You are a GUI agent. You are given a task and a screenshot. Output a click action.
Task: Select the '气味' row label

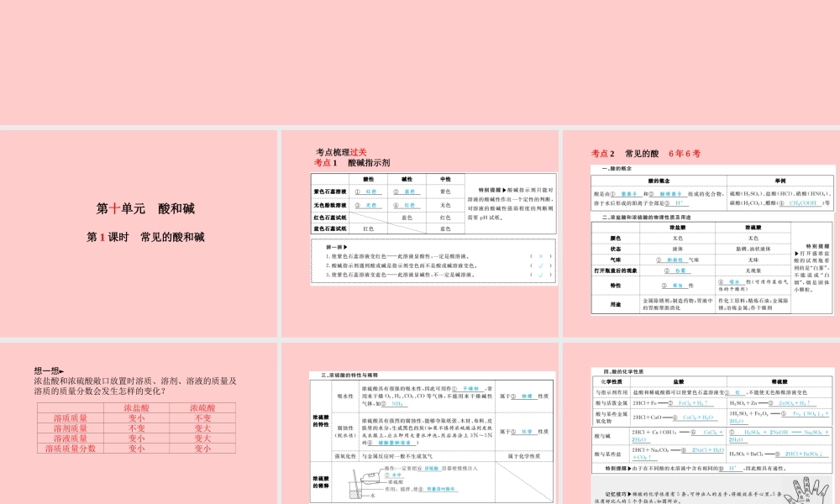point(616,260)
